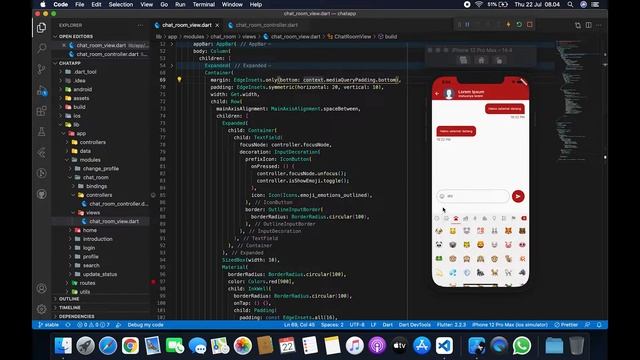
Task: Open Explorer more actions ellipsis
Action: click(x=140, y=25)
